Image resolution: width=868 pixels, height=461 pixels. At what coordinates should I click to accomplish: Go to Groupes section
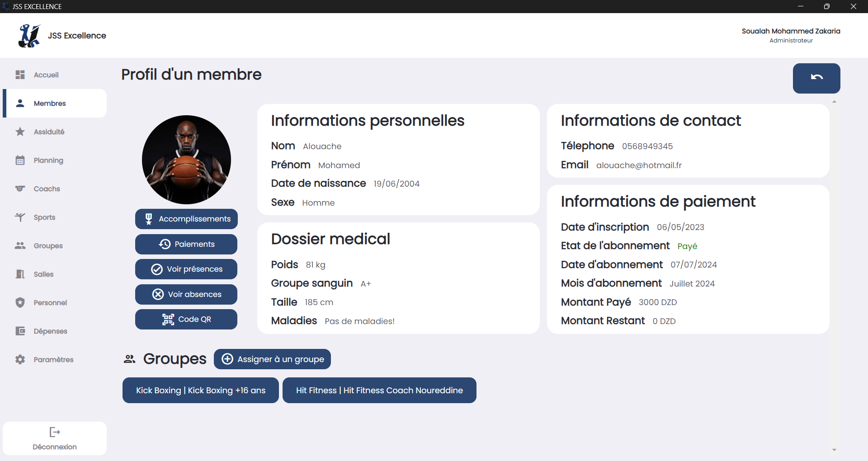[x=48, y=246]
